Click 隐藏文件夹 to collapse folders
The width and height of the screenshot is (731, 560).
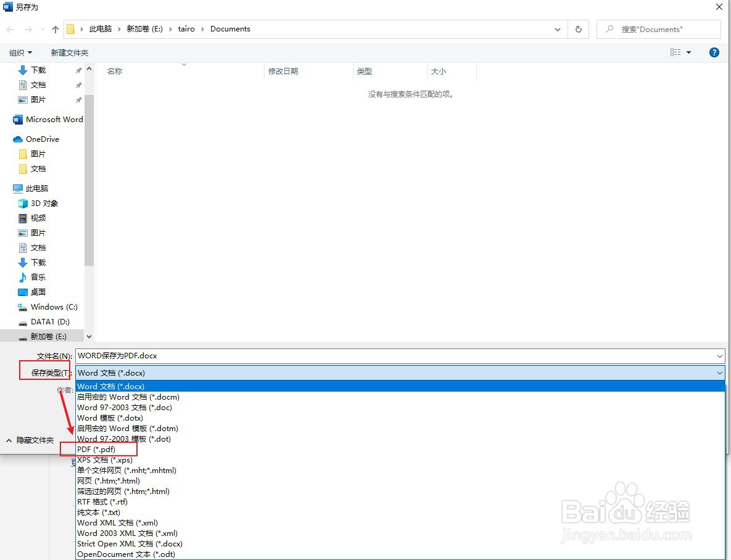point(30,440)
